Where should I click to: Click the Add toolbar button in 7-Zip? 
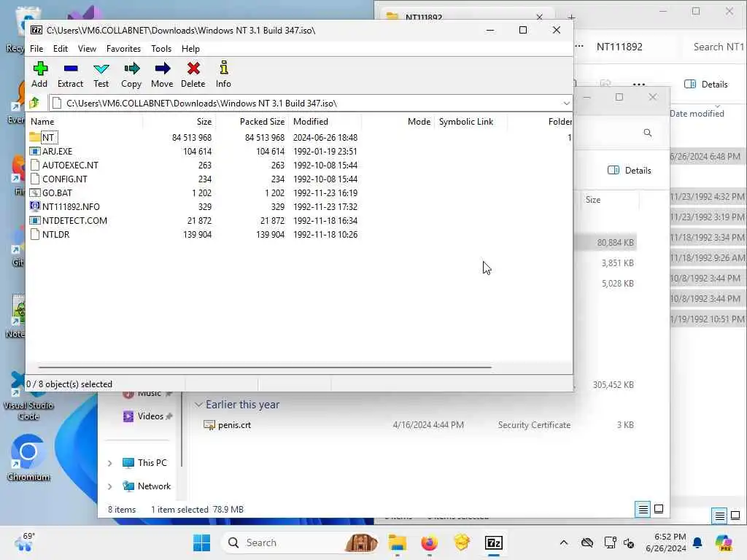(x=39, y=75)
